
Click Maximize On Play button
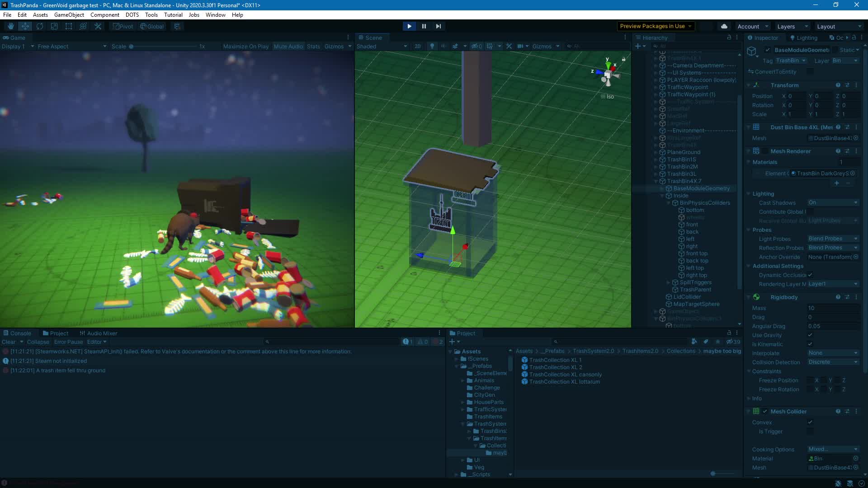click(x=245, y=46)
